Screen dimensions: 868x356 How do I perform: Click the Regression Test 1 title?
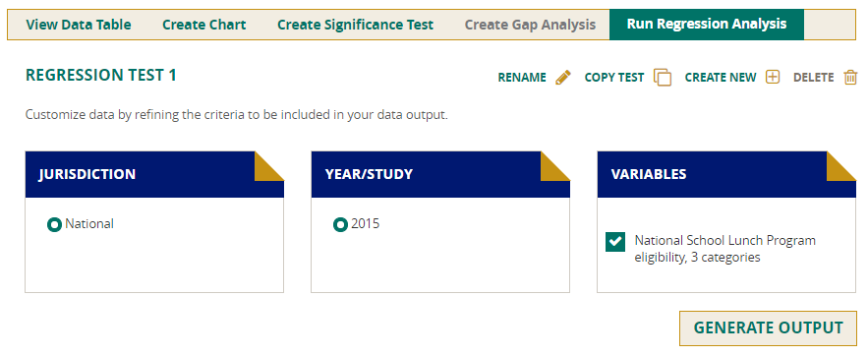tap(101, 76)
